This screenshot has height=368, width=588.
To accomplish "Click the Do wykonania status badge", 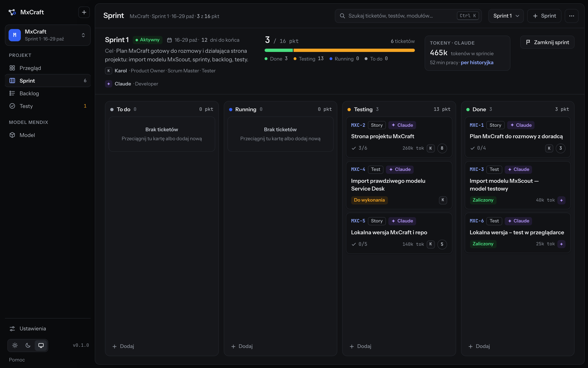I will (369, 200).
